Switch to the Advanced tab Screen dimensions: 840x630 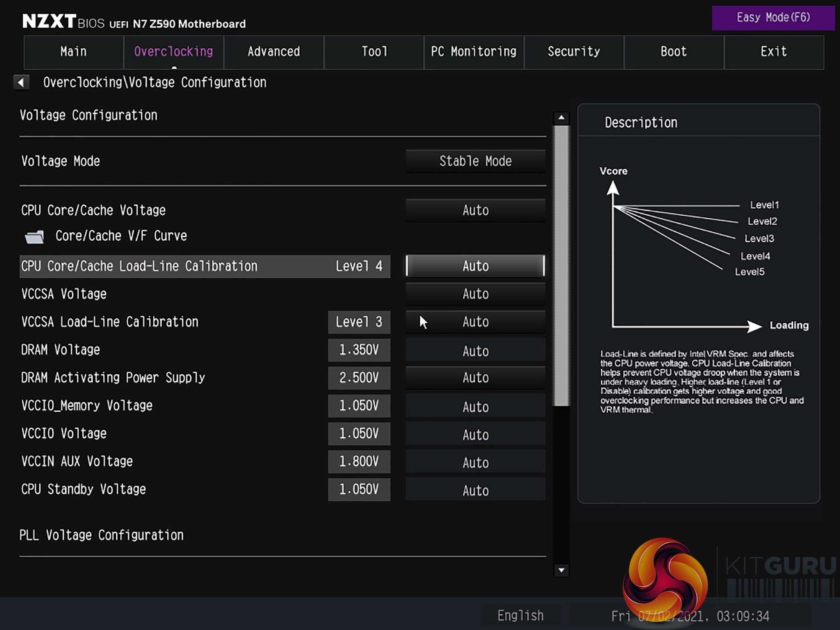(274, 52)
